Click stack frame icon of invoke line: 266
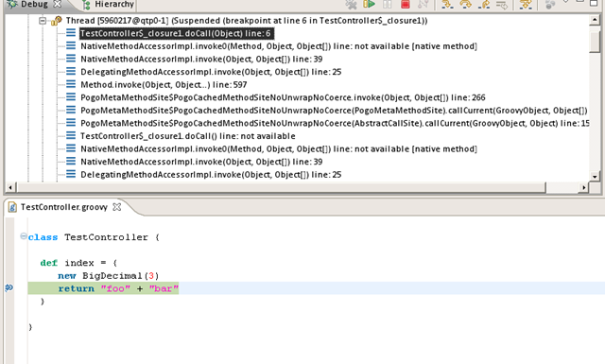 tap(71, 96)
